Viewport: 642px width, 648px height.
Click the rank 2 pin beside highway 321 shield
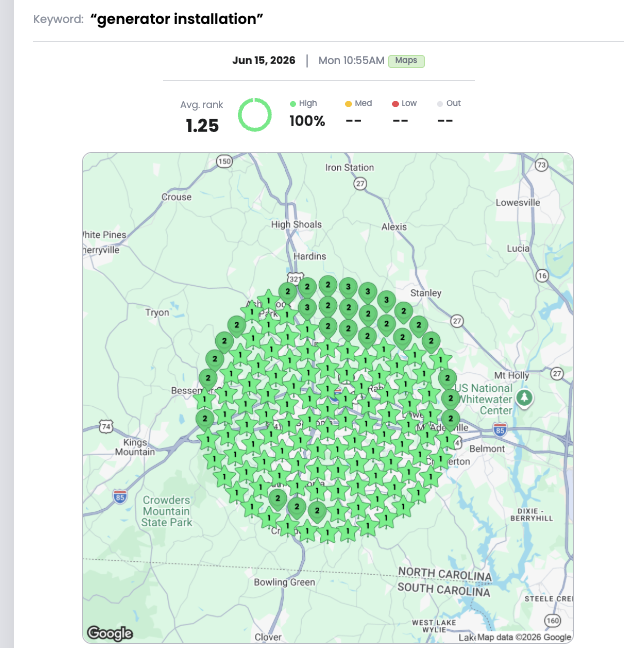tap(288, 293)
